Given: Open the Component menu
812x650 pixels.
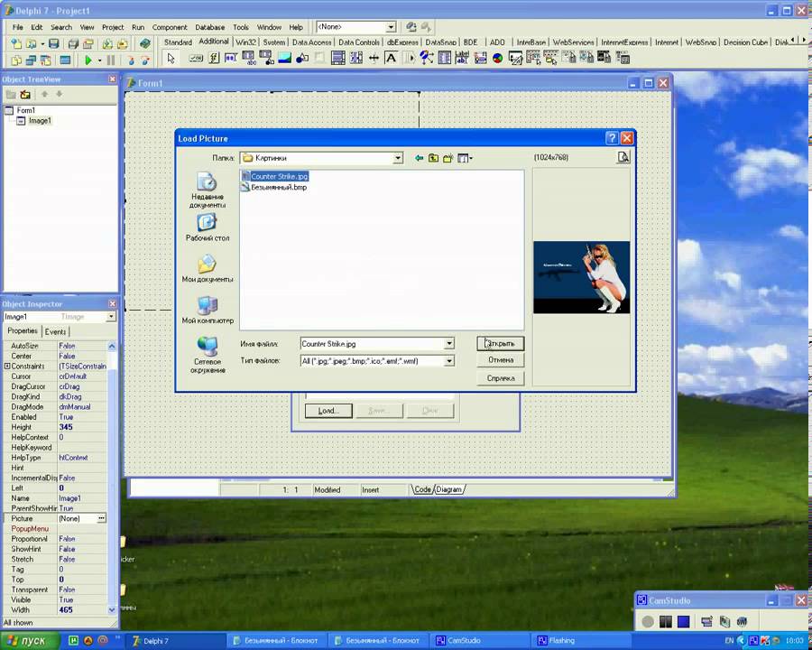Looking at the screenshot, I should (x=170, y=27).
